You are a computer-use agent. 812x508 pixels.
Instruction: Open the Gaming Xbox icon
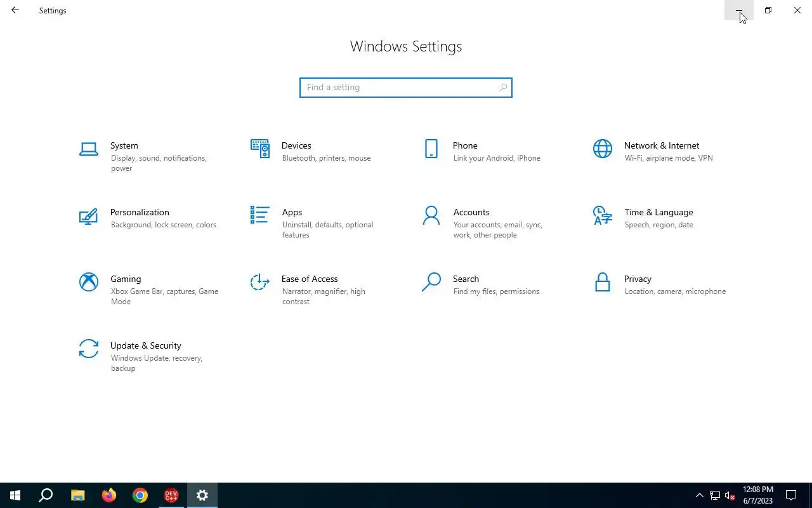point(89,282)
